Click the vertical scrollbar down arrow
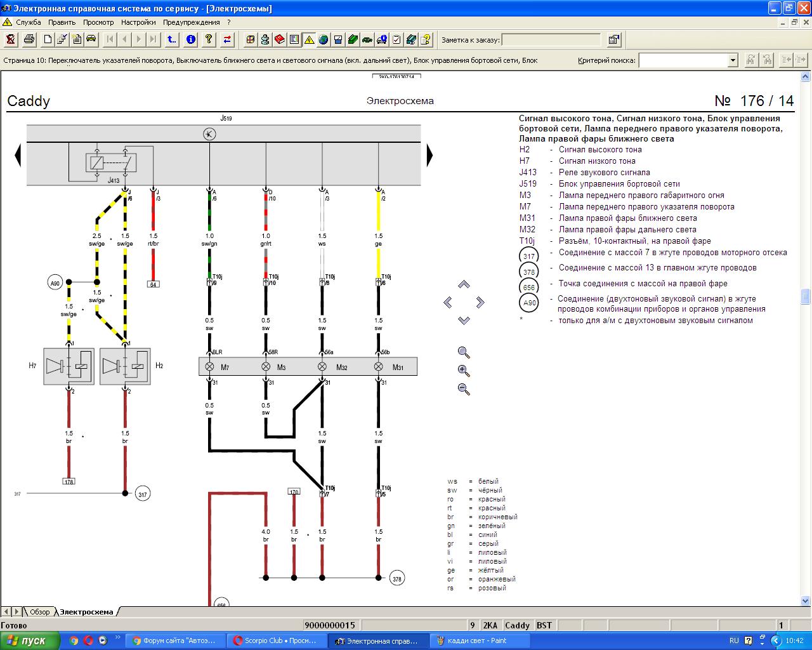812x650 pixels. (806, 600)
